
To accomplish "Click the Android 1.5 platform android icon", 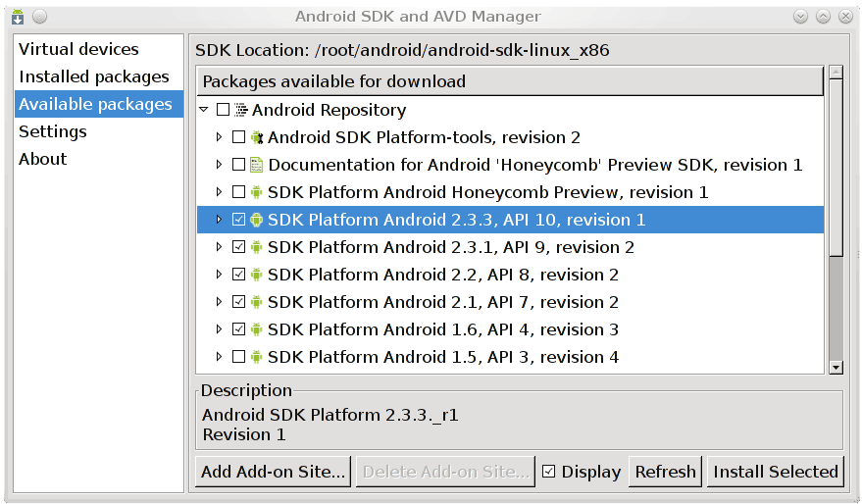I will [x=257, y=357].
